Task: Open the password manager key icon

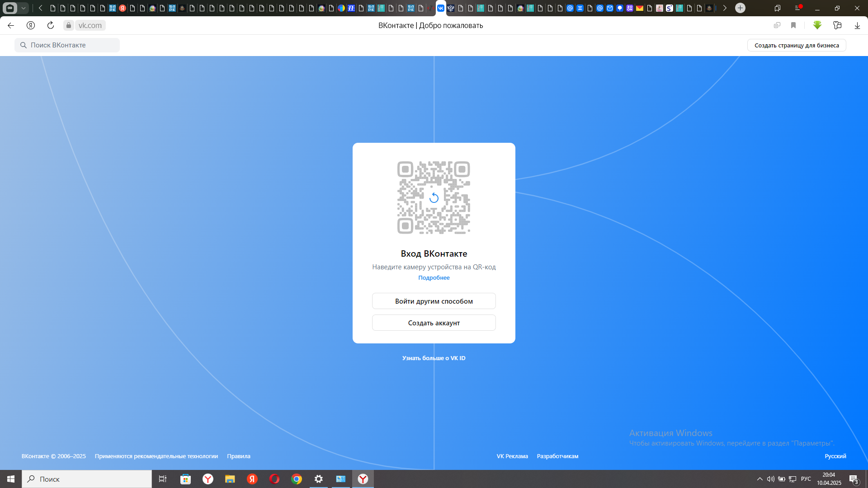Action: 837,25
